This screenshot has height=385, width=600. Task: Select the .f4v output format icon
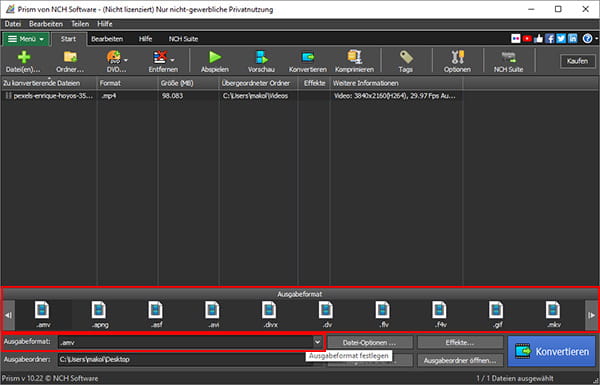tap(440, 315)
